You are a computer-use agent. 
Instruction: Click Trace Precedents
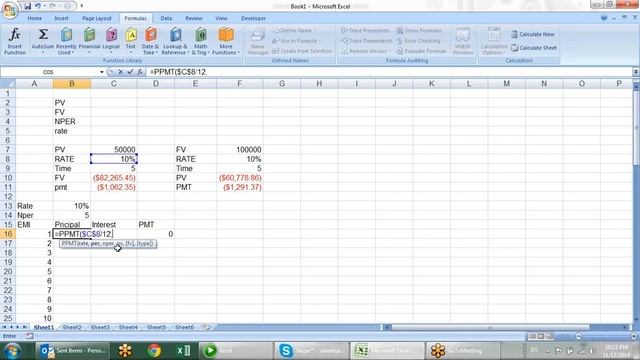[x=365, y=31]
